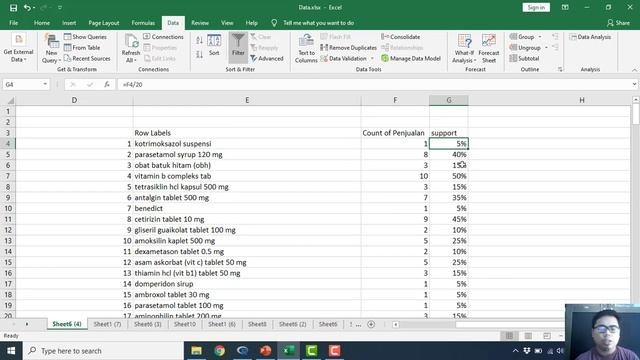Click the Sign in button
The height and width of the screenshot is (360, 640).
coord(536,7)
